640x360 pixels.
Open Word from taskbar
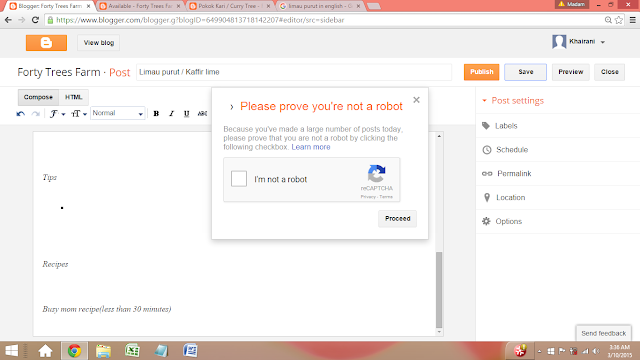click(x=190, y=351)
